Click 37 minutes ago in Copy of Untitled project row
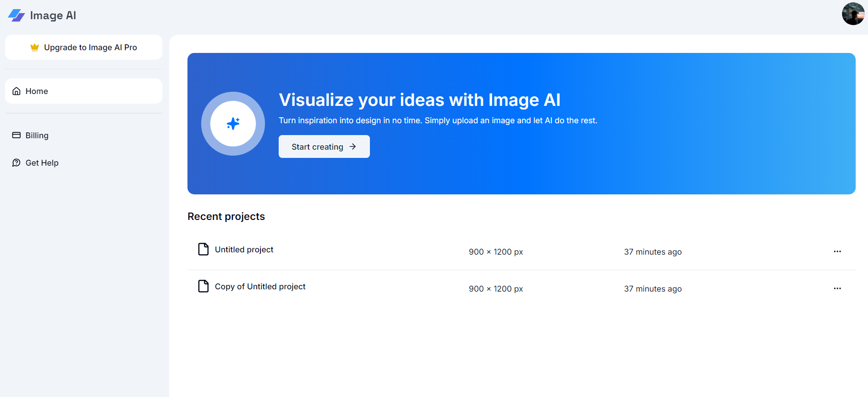This screenshot has height=397, width=868. pos(653,289)
